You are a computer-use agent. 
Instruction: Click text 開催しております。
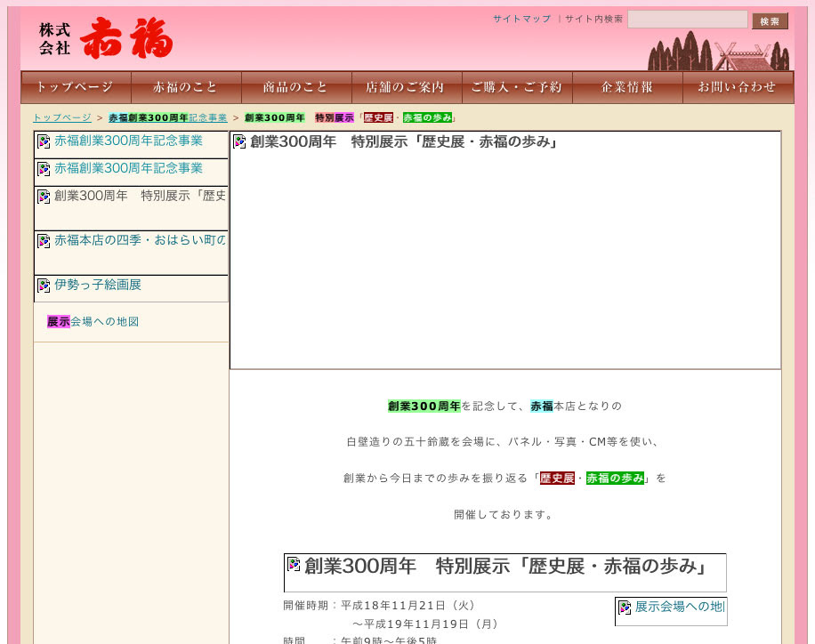pyautogui.click(x=504, y=514)
